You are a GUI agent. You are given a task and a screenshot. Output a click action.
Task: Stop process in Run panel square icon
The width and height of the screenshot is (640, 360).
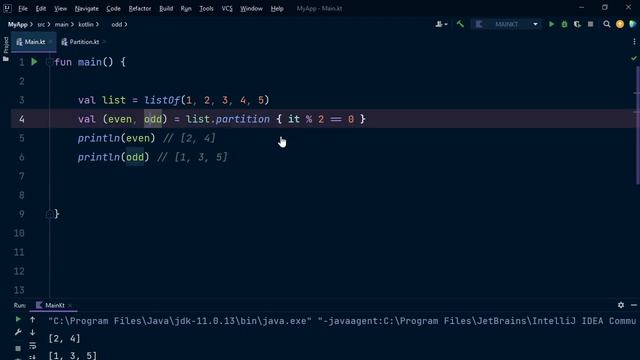(18, 348)
